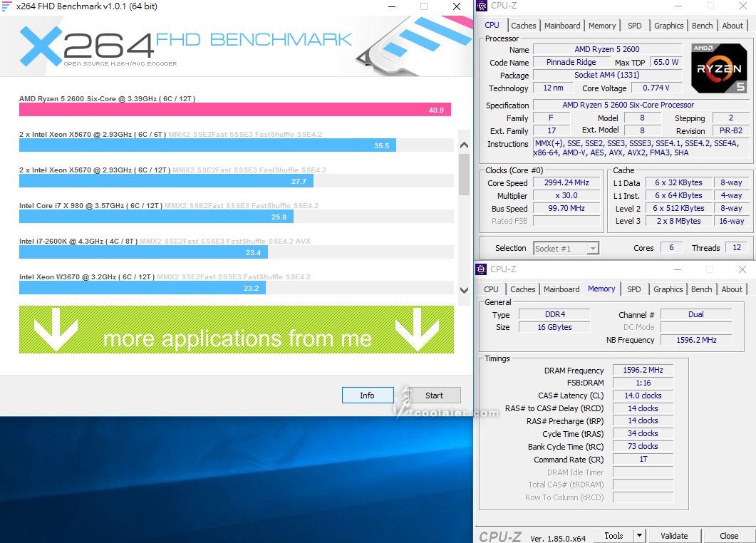Click the Level 3 cache value "2 x 8 MBytes"
The width and height of the screenshot is (756, 543).
point(678,221)
